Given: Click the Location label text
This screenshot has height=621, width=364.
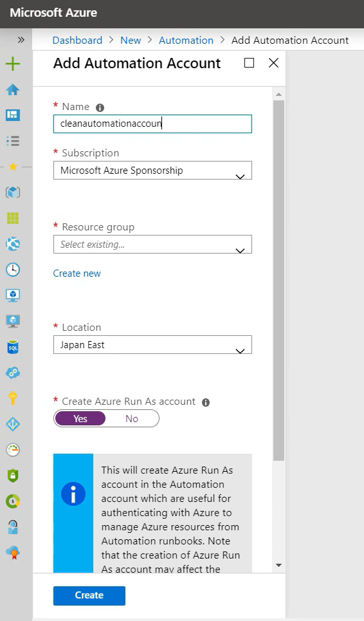Looking at the screenshot, I should [82, 327].
